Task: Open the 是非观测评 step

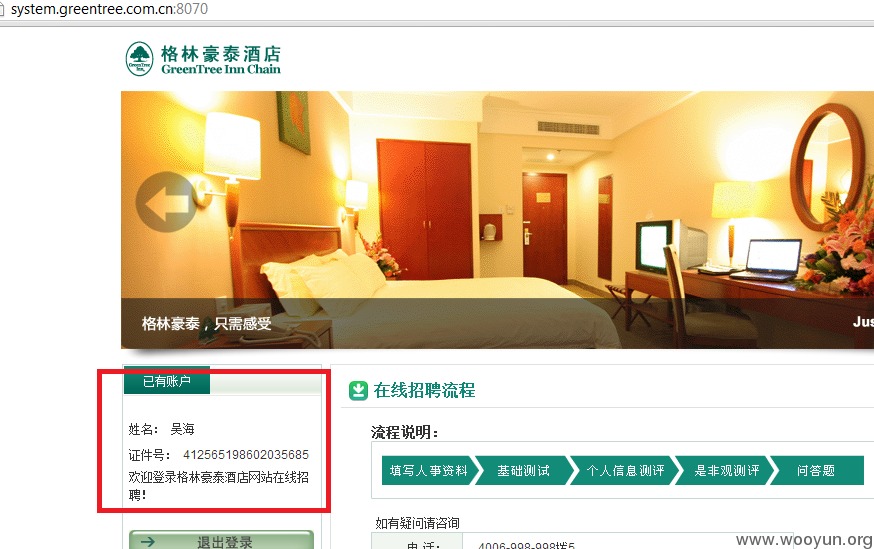Action: tap(726, 471)
